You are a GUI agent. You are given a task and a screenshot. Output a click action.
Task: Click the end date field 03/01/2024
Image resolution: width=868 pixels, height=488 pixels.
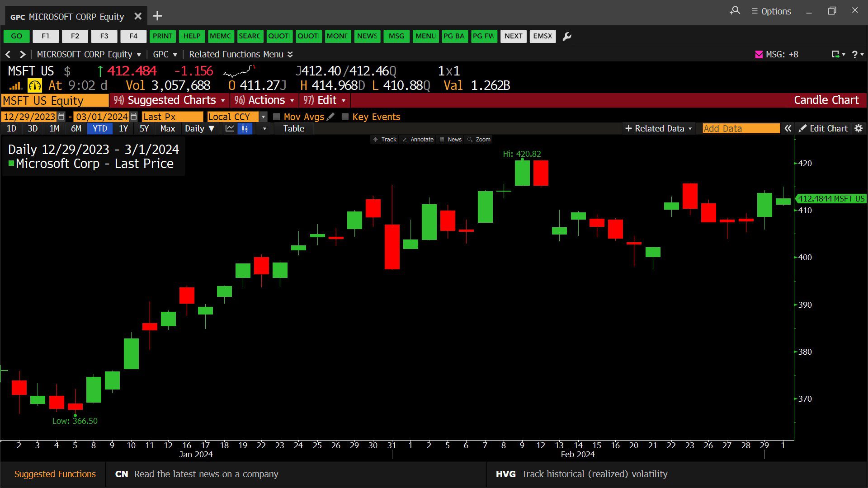coord(101,117)
